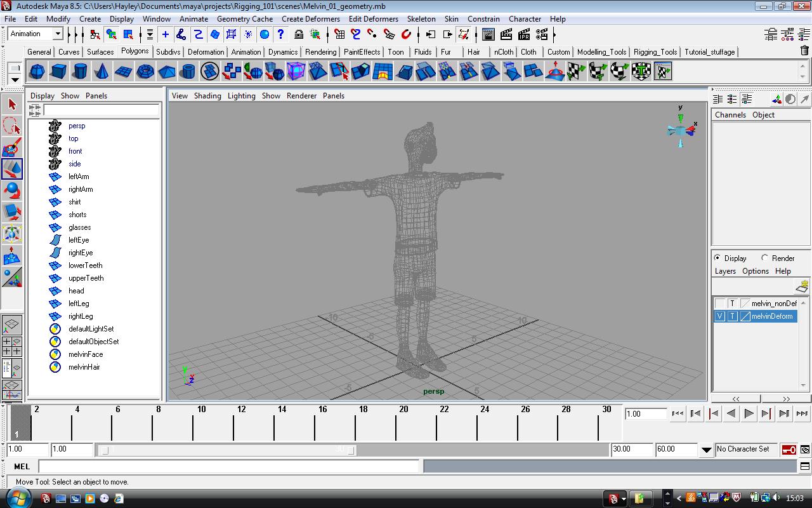Click the shelf trash can icon

(804, 51)
